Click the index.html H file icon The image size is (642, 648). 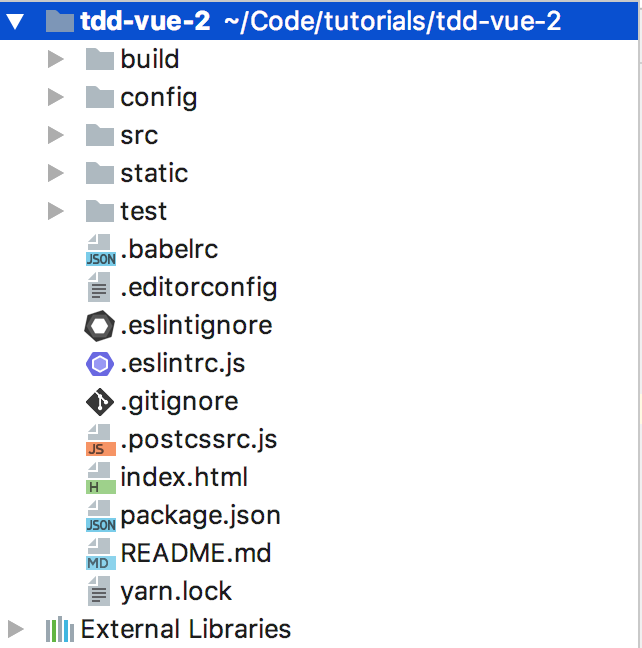pos(100,478)
